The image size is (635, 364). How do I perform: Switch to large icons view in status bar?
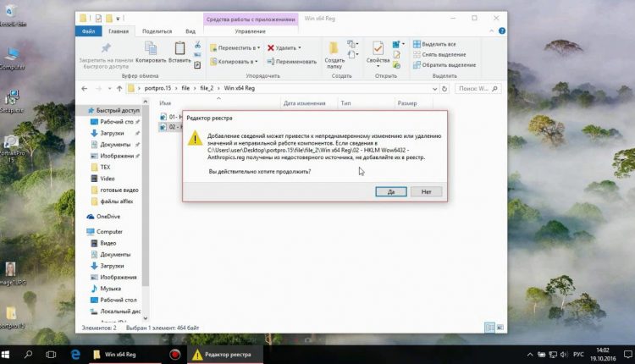[500, 327]
